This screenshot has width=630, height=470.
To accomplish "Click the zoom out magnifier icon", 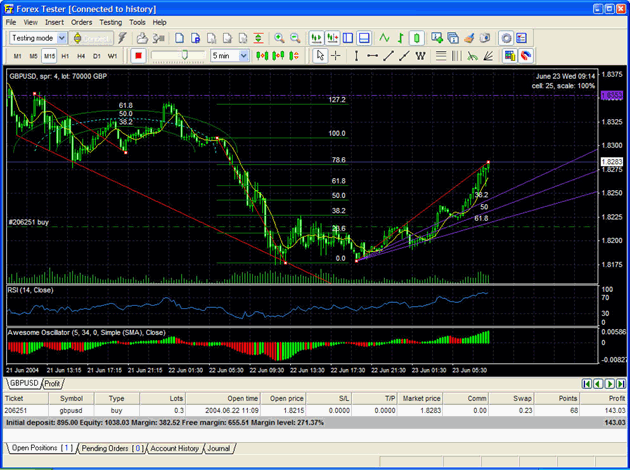I will 296,38.
